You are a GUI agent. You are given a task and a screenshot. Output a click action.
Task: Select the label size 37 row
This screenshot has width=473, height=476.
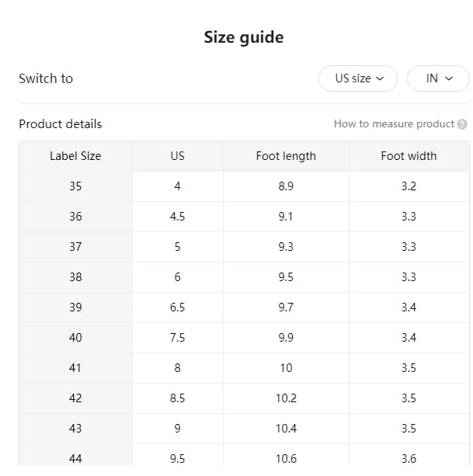coord(75,247)
